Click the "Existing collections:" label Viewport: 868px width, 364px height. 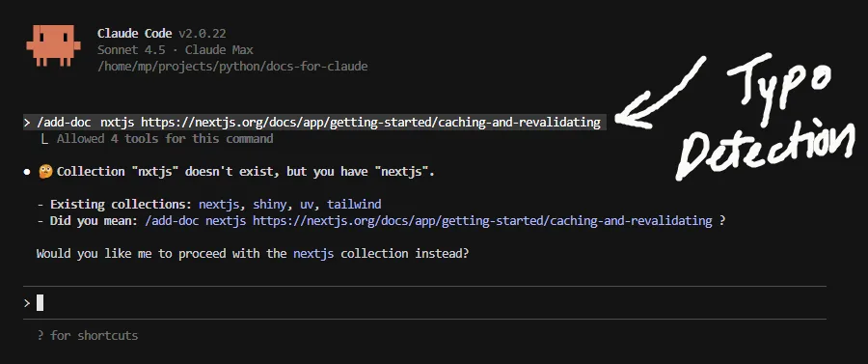[x=122, y=205]
